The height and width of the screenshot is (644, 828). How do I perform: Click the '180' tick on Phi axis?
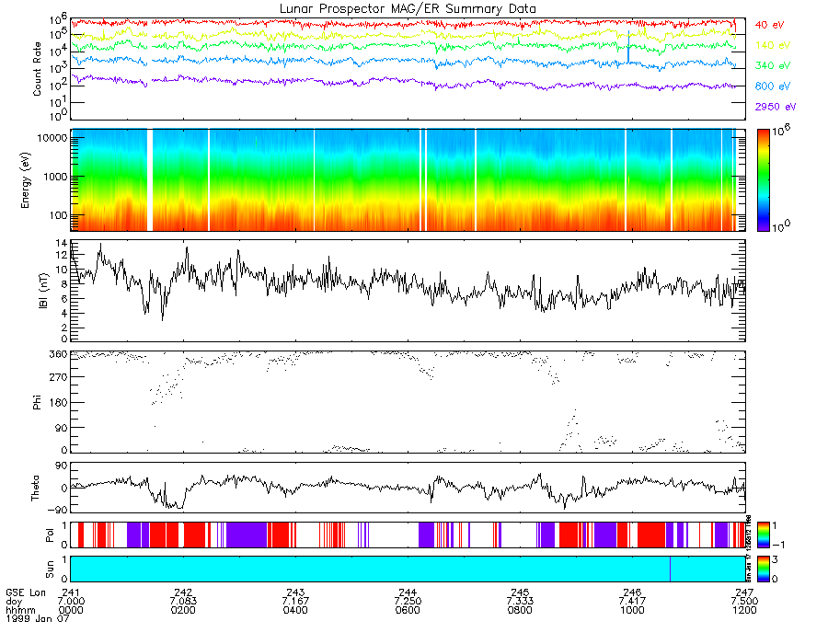(58, 403)
